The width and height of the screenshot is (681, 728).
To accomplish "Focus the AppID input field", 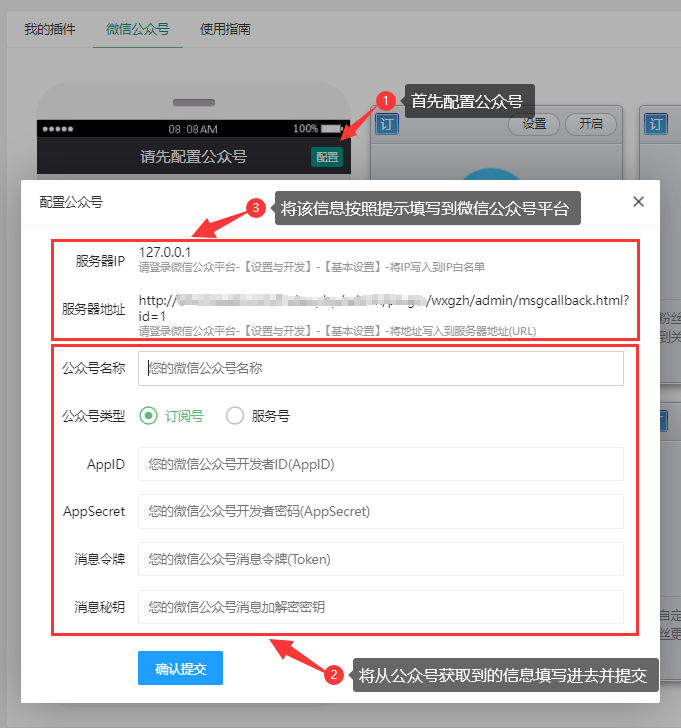I will (381, 464).
